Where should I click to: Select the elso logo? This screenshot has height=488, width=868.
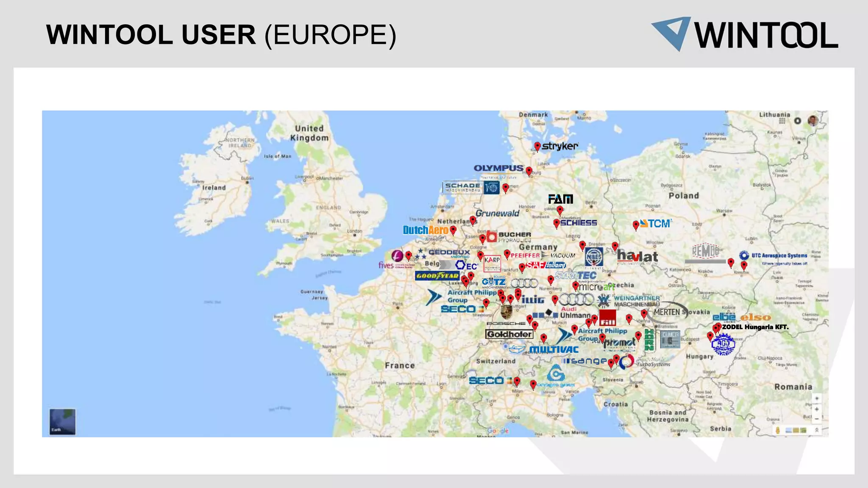[755, 317]
